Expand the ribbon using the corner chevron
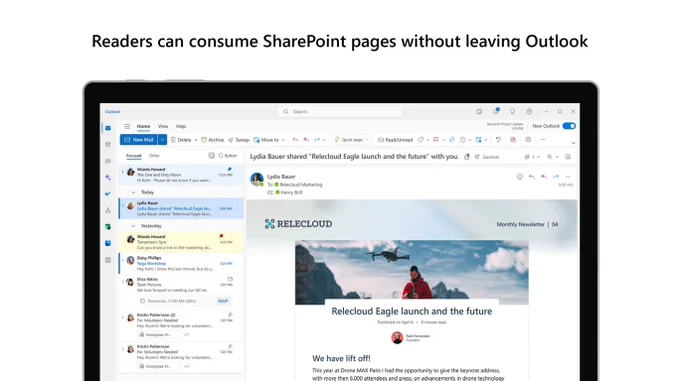Screen dimensions: 680x381 coord(573,143)
